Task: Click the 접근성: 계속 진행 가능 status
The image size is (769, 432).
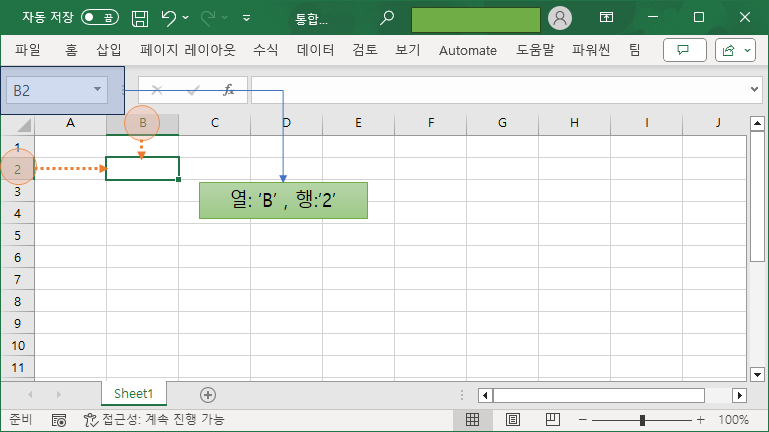Action: [x=154, y=420]
